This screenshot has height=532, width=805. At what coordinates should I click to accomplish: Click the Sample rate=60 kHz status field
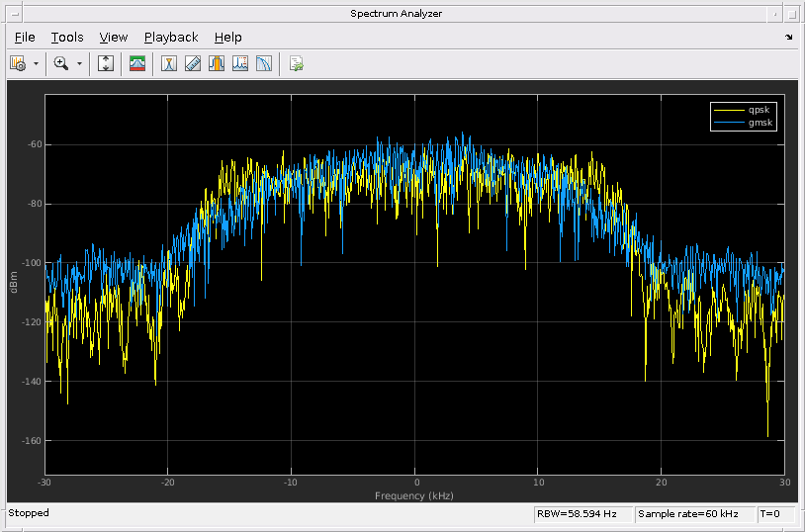(x=694, y=514)
